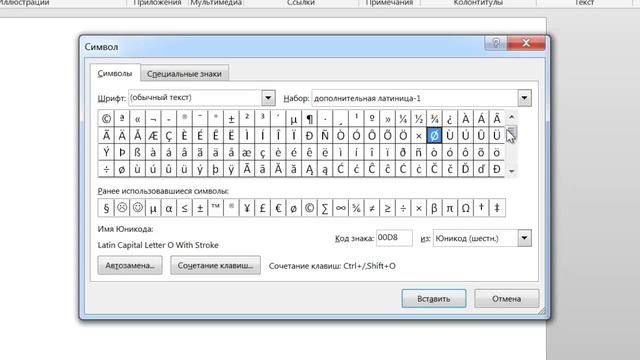Select the highlighted Ø symbol
The width and height of the screenshot is (640, 360).
pyautogui.click(x=434, y=135)
